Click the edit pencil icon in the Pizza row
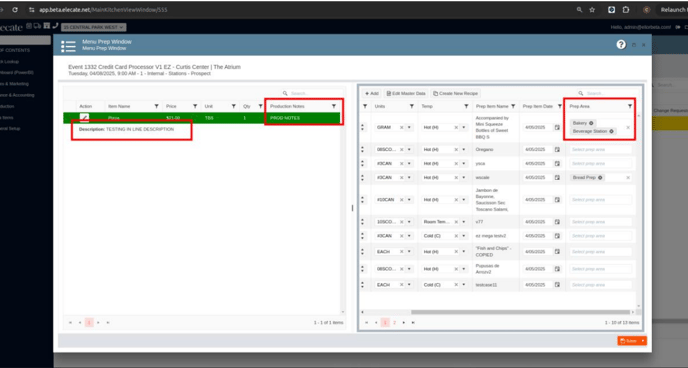Screen dimensions: 688x368 pos(84,118)
